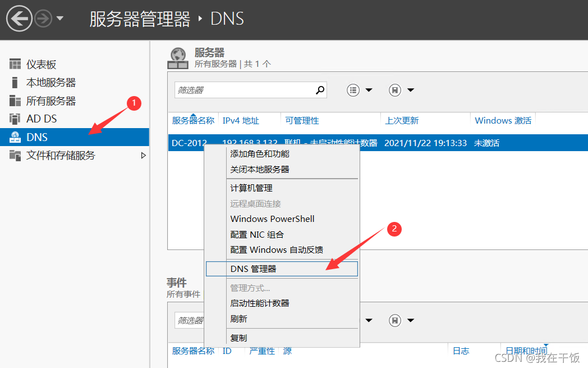The image size is (588, 368).
Task: Click the AD DS icon in sidebar
Action: coord(15,119)
